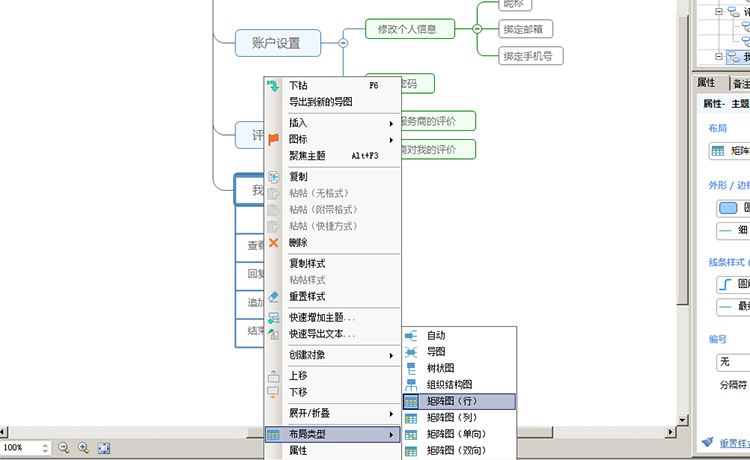Select the 绑定邮箱 topic node
This screenshot has width=750, height=460.
tap(525, 29)
